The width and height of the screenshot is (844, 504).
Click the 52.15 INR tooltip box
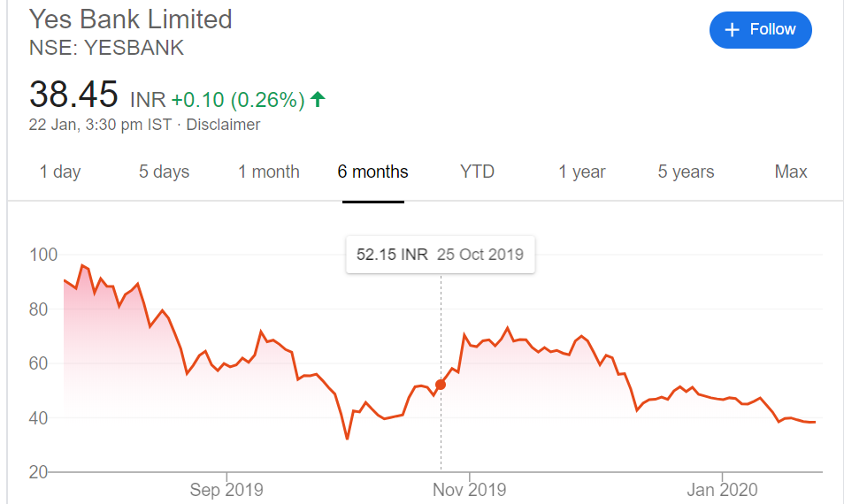(441, 255)
